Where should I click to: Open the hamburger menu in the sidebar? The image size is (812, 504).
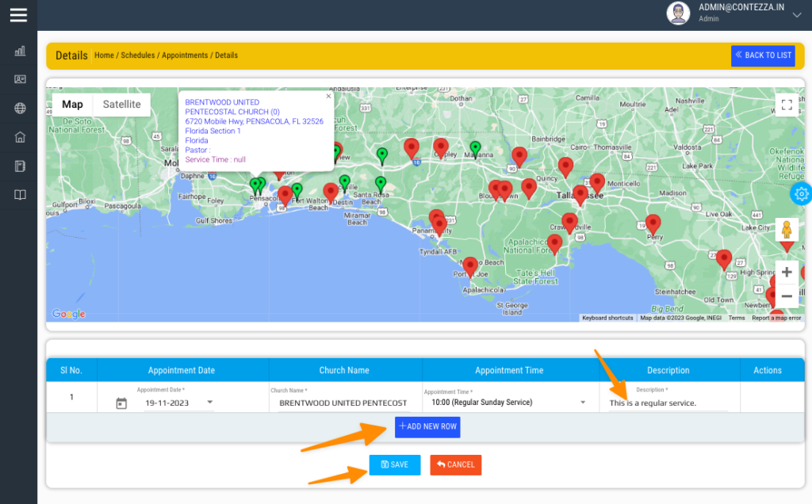click(19, 15)
